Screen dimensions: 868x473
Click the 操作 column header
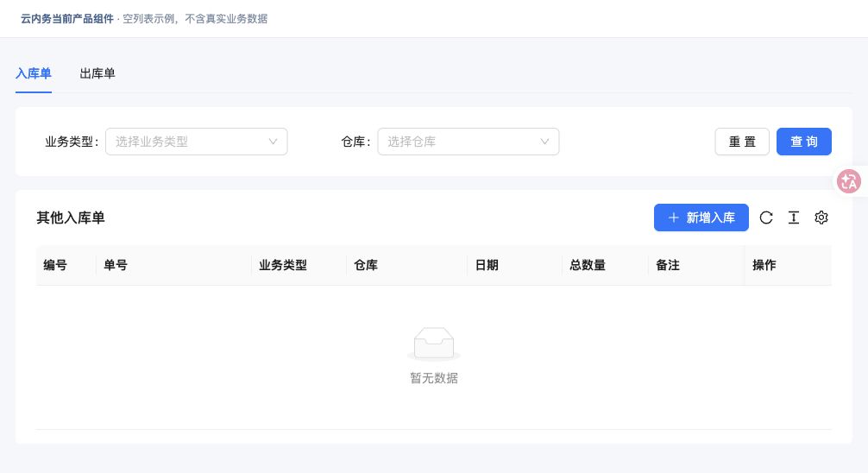pyautogui.click(x=789, y=265)
